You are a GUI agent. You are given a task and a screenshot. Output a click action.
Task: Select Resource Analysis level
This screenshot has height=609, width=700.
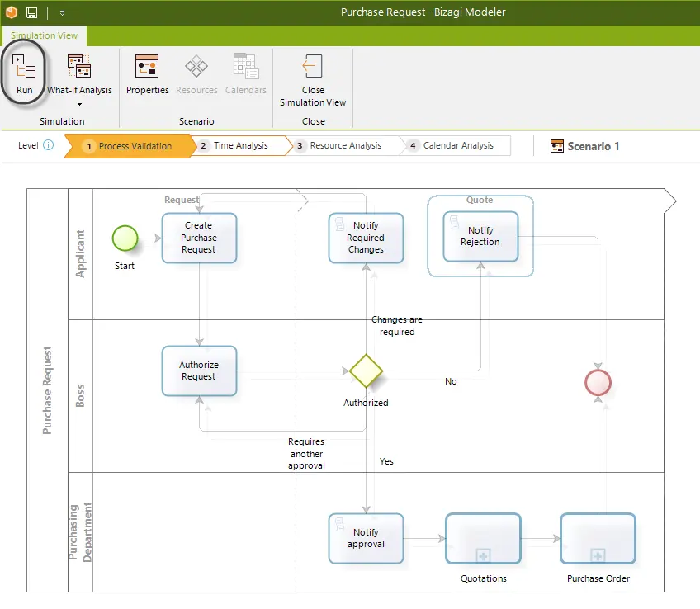coord(345,145)
